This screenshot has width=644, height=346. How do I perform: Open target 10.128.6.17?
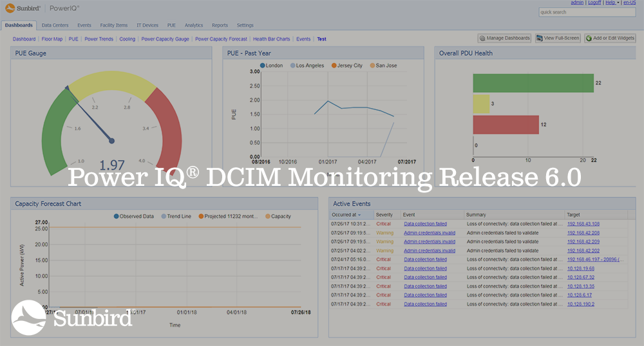pos(580,295)
